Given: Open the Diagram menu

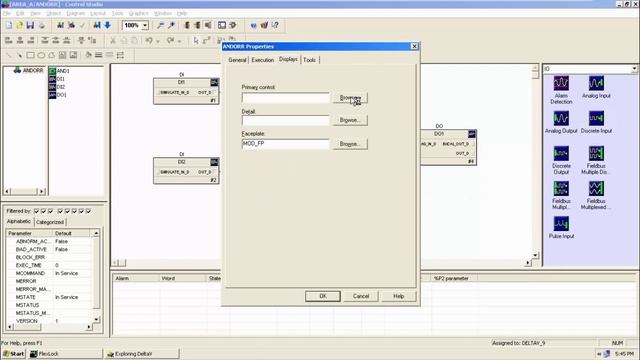Looking at the screenshot, I should click(76, 13).
